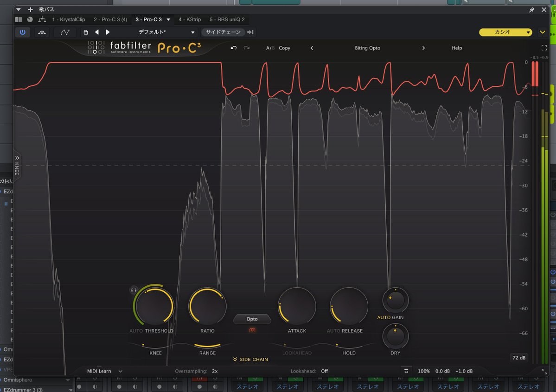
Task: Toggle AUTO gain
Action: (383, 317)
